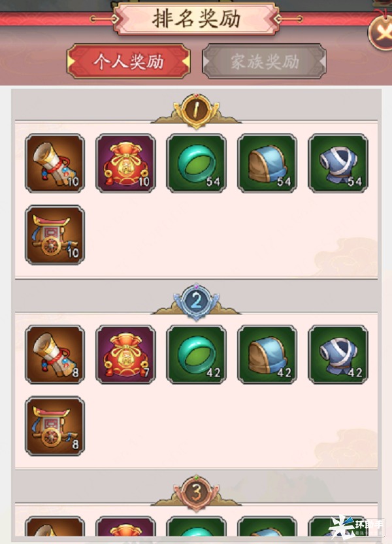Click the silver rank 2 medal badge
This screenshot has width=392, height=544.
pos(196,301)
